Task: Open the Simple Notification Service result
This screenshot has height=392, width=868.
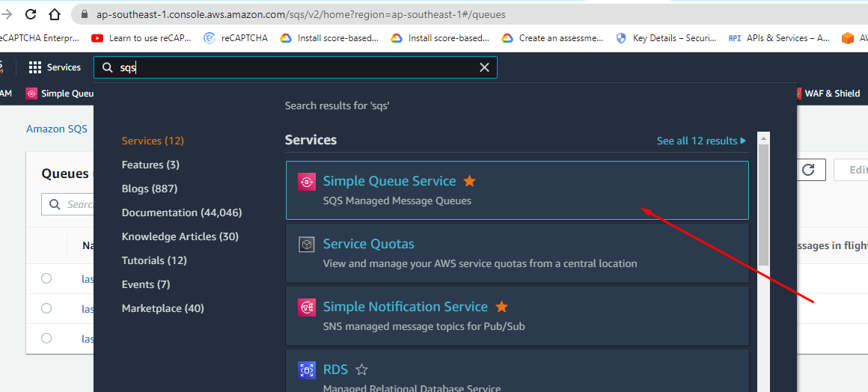Action: (517, 316)
